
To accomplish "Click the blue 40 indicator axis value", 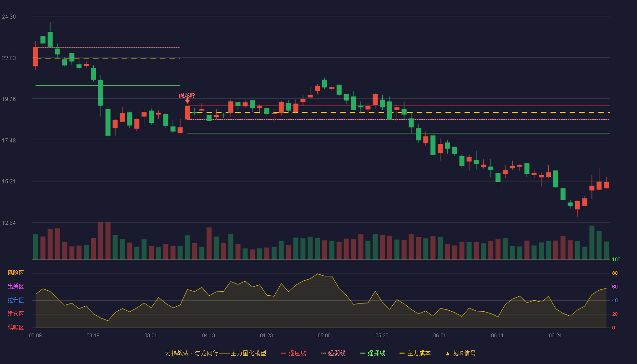I will (615, 300).
